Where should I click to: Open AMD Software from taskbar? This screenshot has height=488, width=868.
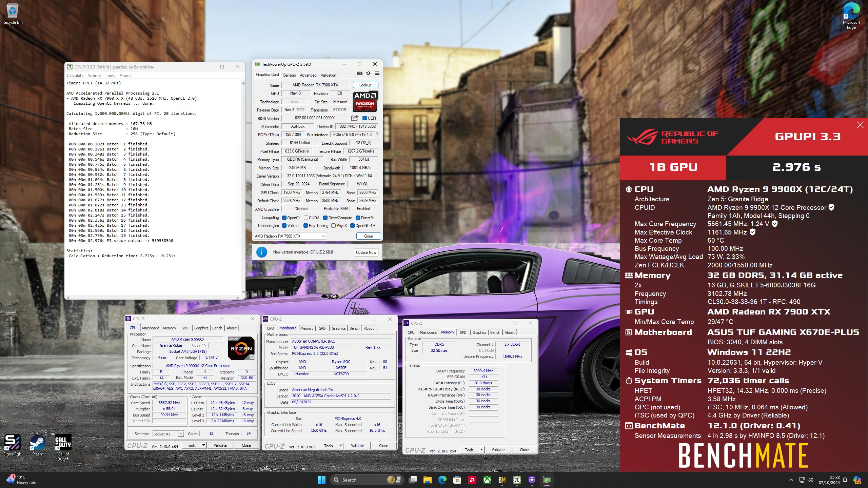(472, 480)
